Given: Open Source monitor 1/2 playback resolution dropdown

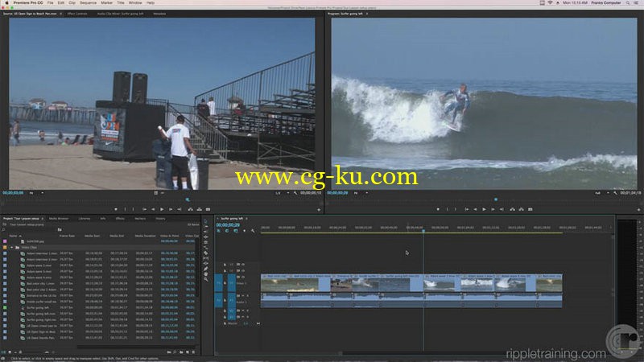Looking at the screenshot, I should (x=283, y=193).
